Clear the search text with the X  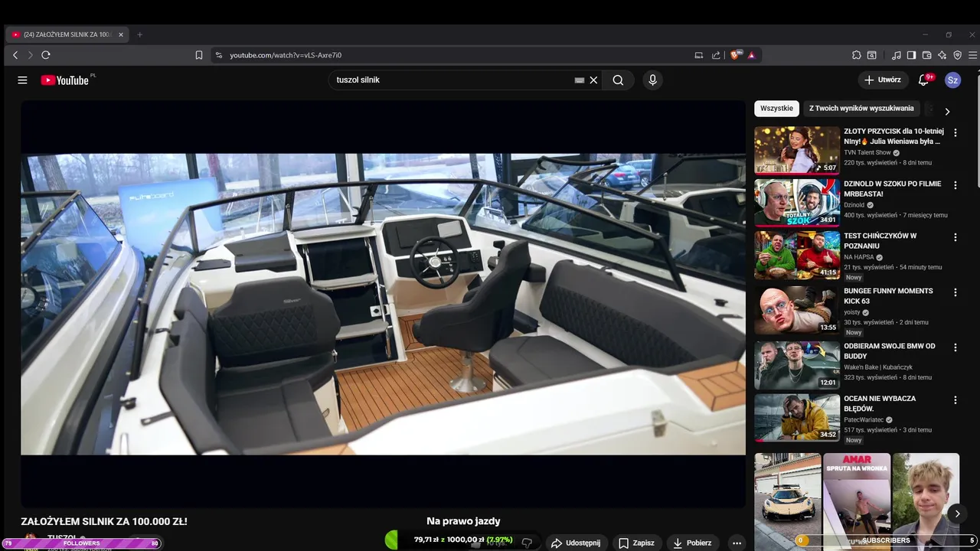coord(593,80)
